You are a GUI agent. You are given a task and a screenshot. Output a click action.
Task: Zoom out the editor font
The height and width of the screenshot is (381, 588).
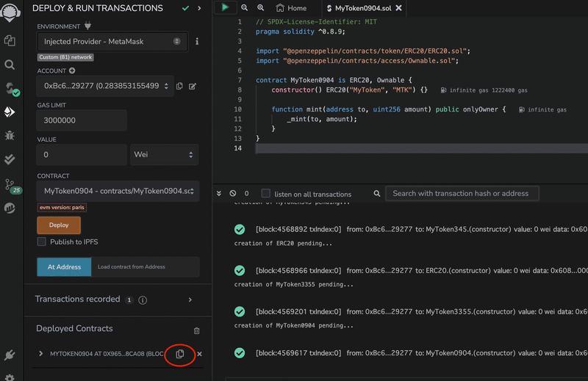click(245, 7)
